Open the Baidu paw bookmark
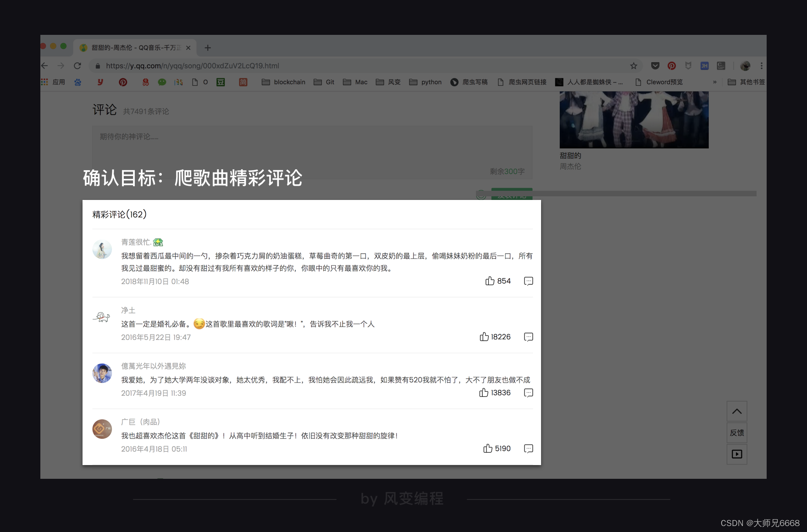 tap(78, 82)
